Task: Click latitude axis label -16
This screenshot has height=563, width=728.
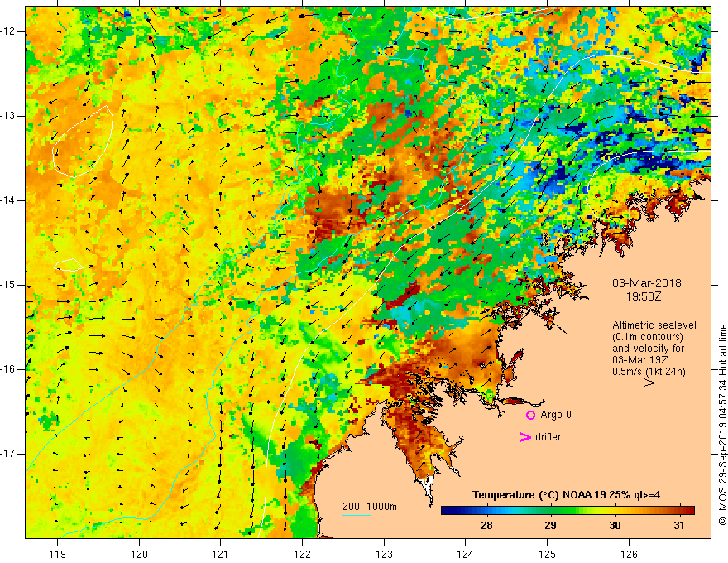Action: [x=8, y=370]
